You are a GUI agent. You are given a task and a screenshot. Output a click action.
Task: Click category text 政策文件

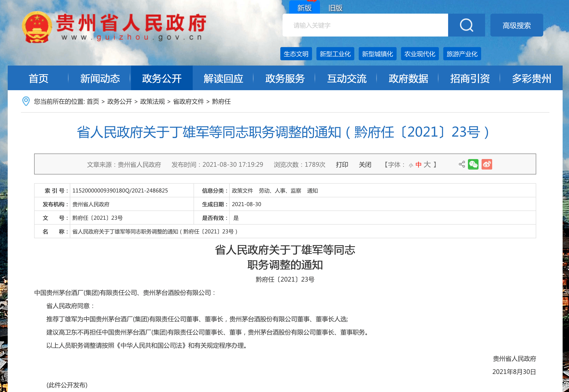[x=242, y=191]
